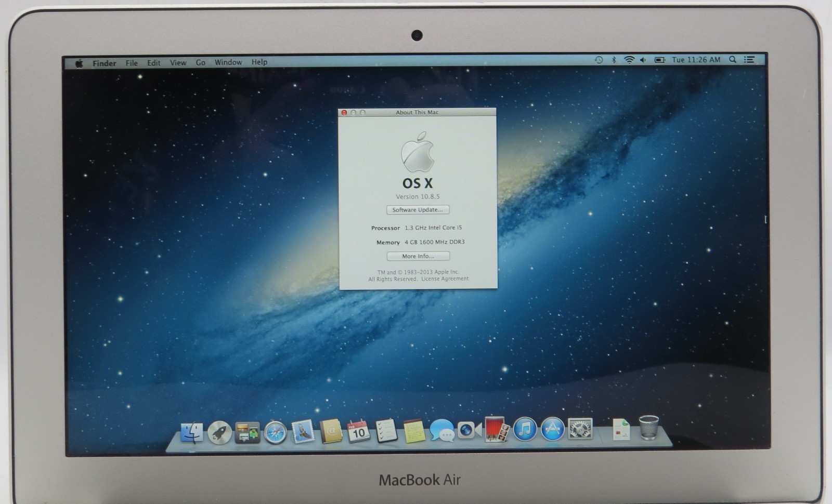Launch iTunes music note icon
832x504 pixels.
[x=525, y=430]
